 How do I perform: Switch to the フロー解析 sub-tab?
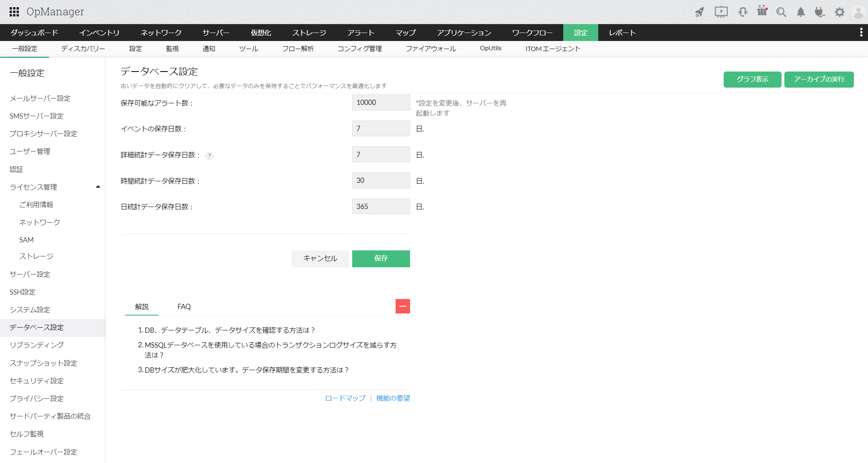(298, 49)
